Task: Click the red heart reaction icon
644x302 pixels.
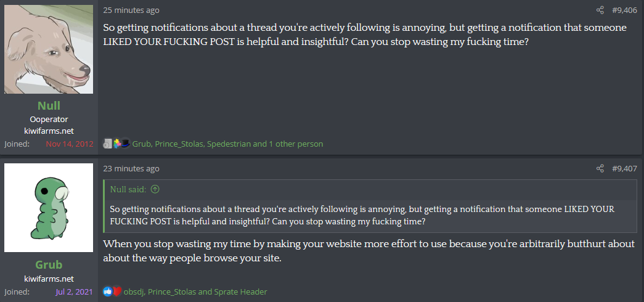Action: tap(116, 292)
